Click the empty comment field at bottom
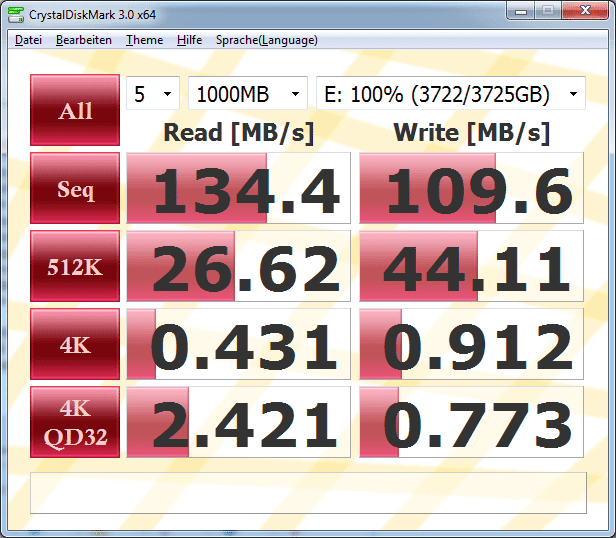This screenshot has width=616, height=538. coord(308,493)
